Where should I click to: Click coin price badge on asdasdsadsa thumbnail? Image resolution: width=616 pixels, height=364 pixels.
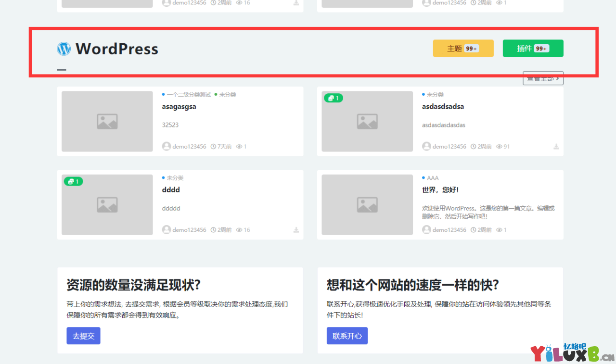pyautogui.click(x=334, y=98)
